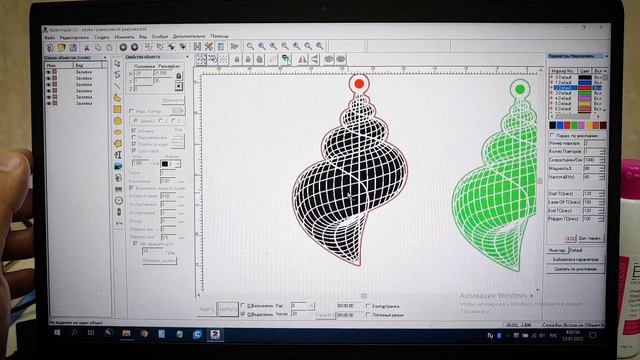Viewport: 640px width, 360px height.
Task: Open the 'Изменить' menu
Action: tap(124, 37)
